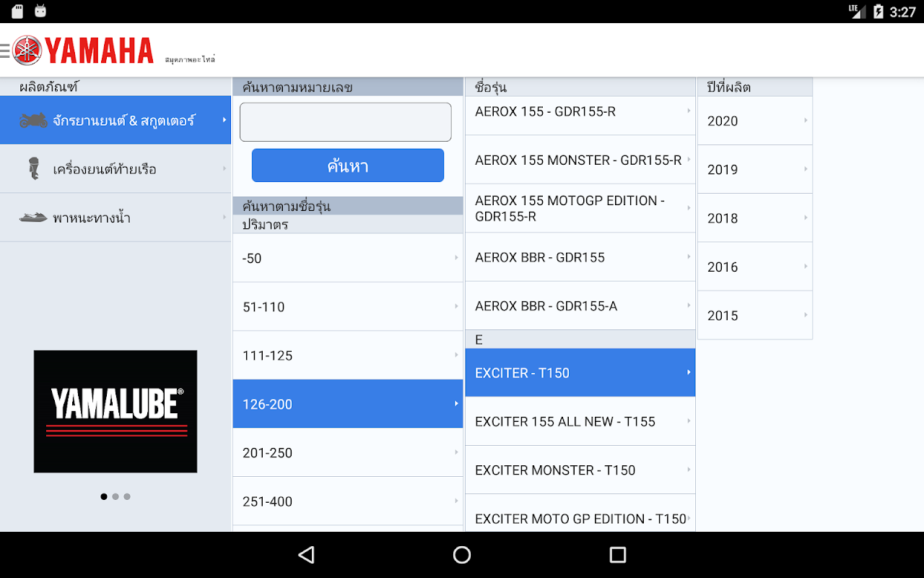
Task: Select displacement 251-400
Action: point(348,501)
